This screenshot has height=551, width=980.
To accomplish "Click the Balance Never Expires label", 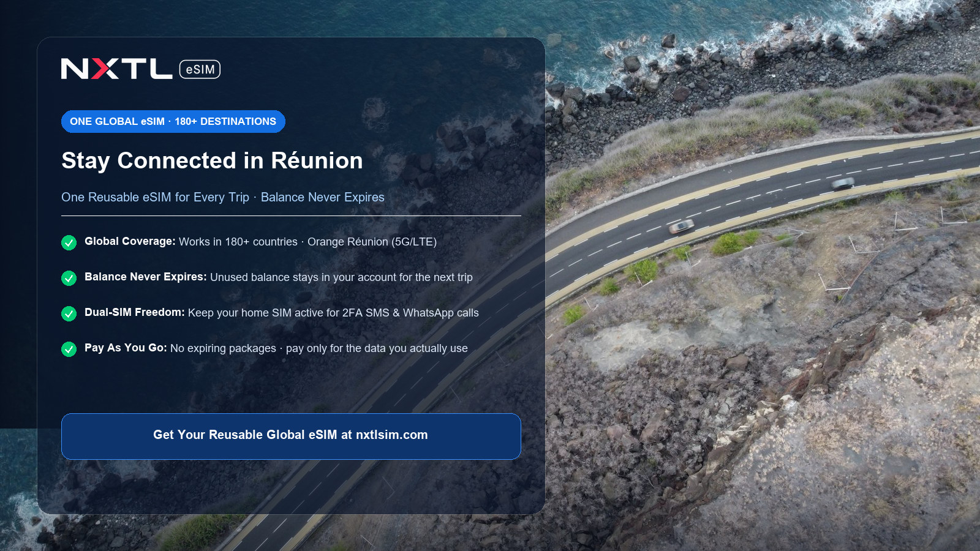I will [x=146, y=277].
